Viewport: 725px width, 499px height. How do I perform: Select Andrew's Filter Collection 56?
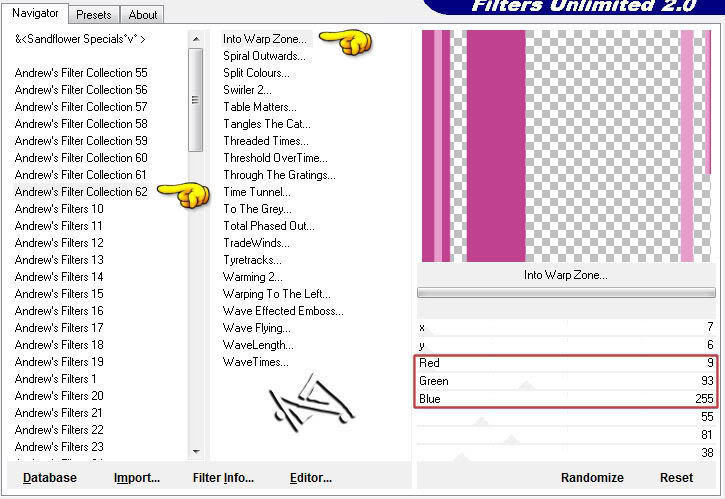coord(81,90)
